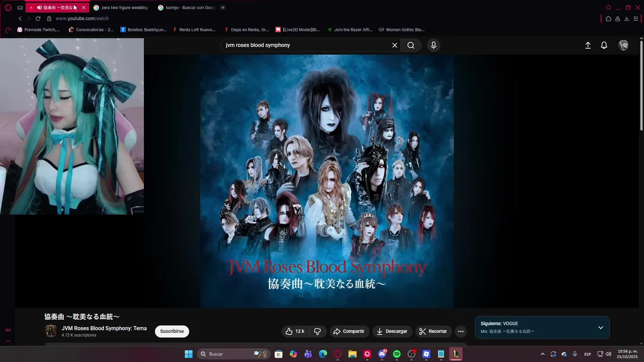Open the JVM Roses Blood Symphony channel avatar
644x362 pixels.
coord(51,331)
